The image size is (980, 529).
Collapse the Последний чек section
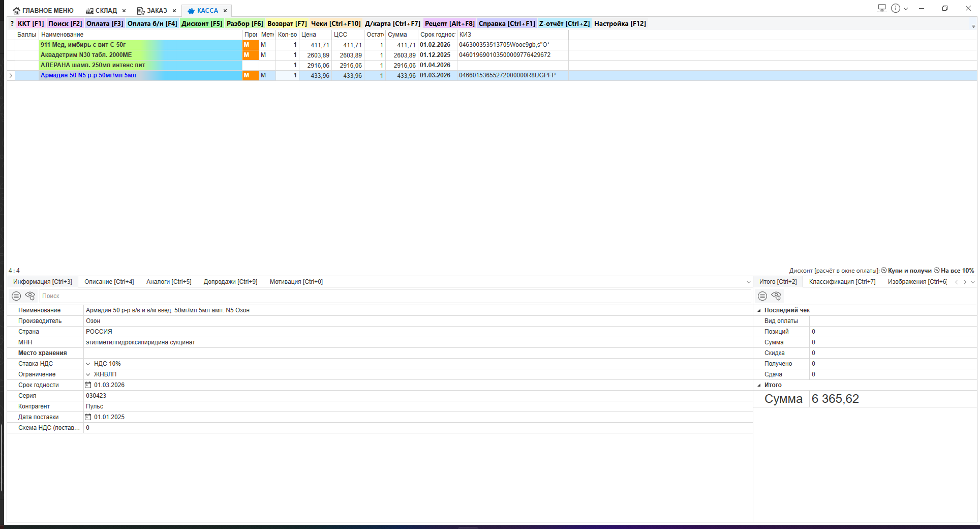tap(759, 310)
